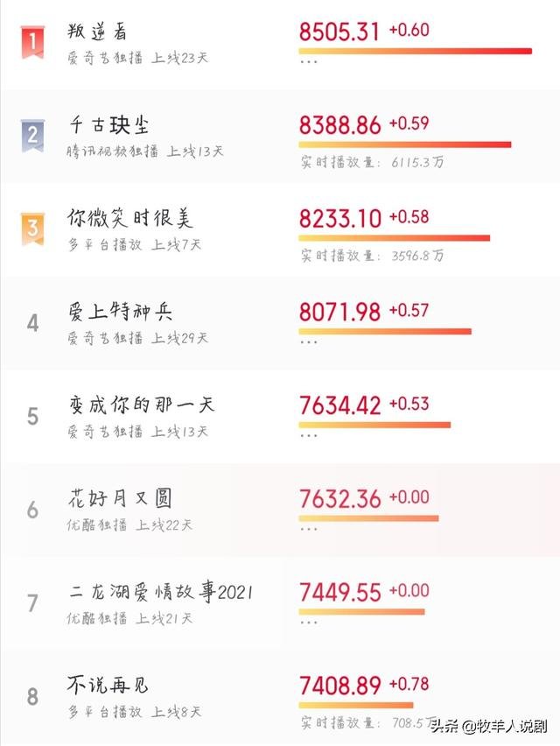
Task: Select the rank 5 number marker
Action: [x=32, y=416]
